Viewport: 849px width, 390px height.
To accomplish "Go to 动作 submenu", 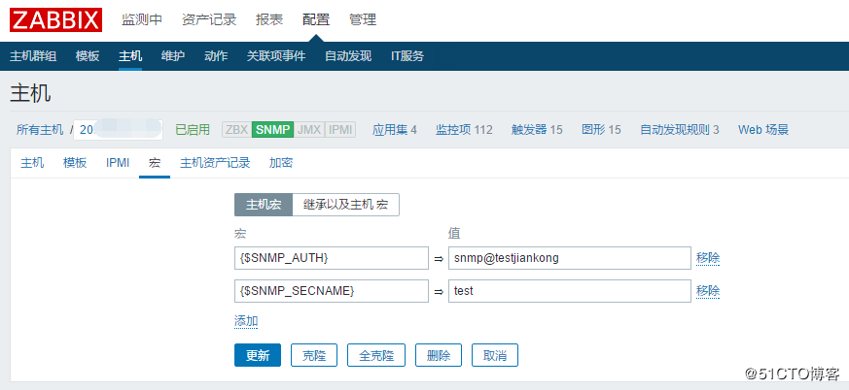I will pos(216,56).
